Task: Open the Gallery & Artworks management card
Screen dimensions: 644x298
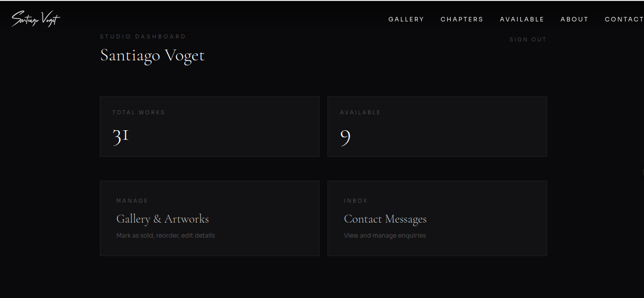Action: point(210,218)
